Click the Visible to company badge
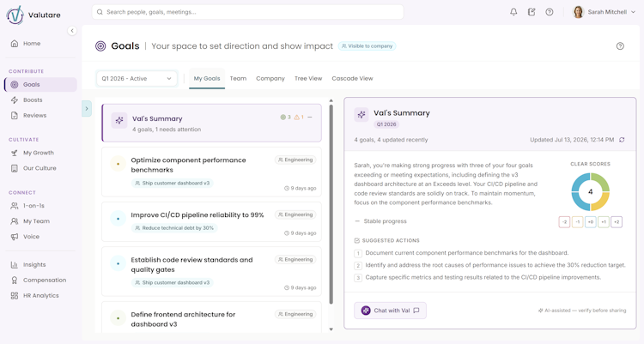 point(368,46)
